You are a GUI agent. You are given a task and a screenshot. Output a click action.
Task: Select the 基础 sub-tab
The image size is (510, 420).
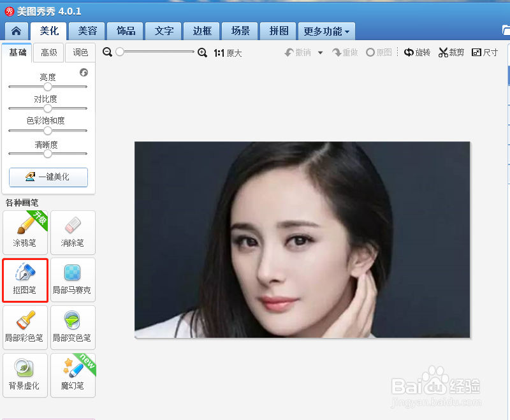[17, 52]
